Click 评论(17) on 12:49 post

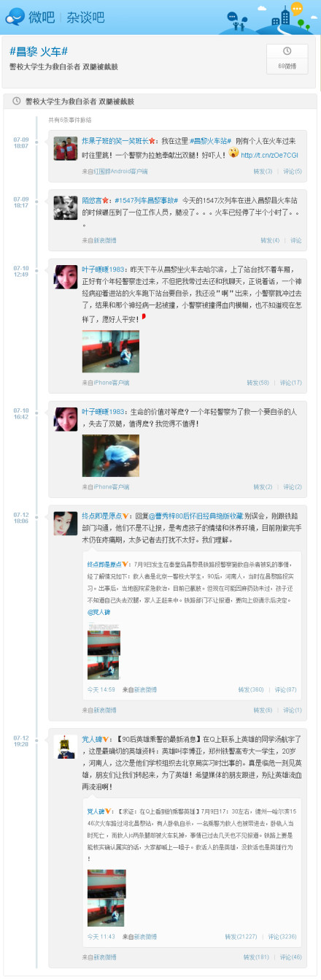point(291,382)
